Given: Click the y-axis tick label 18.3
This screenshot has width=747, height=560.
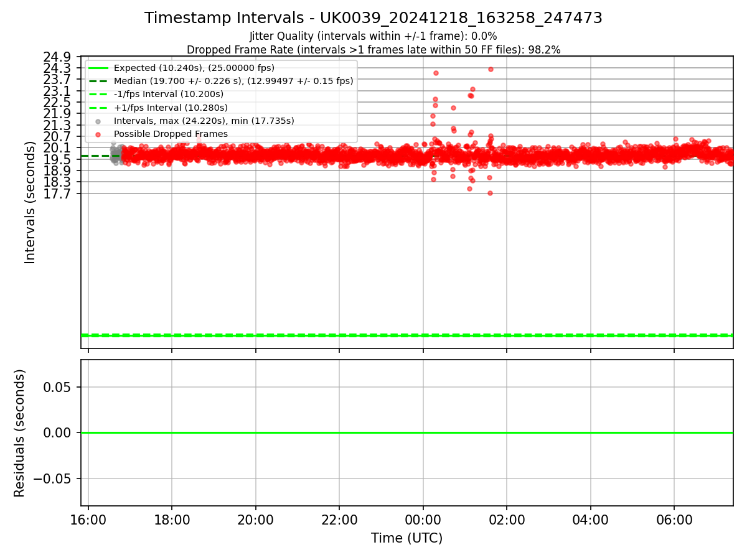Looking at the screenshot, I should 57,182.
